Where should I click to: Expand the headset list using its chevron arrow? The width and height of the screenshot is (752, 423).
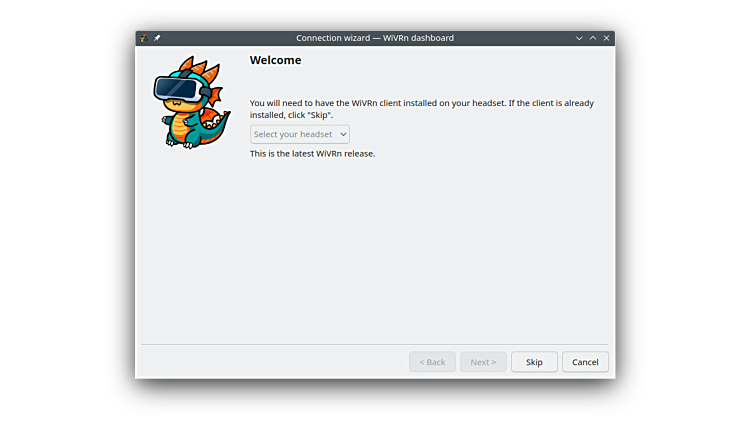[343, 134]
